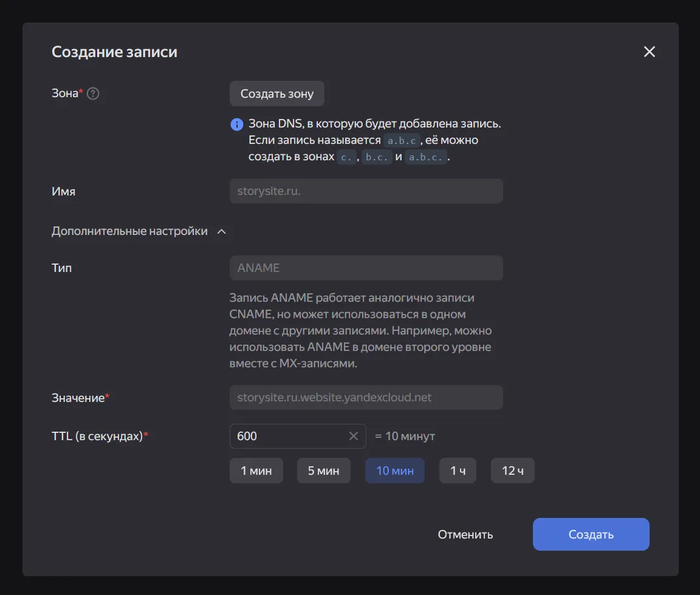This screenshot has width=700, height=595.
Task: Click the TTL seconds field showing 600
Action: click(x=289, y=436)
